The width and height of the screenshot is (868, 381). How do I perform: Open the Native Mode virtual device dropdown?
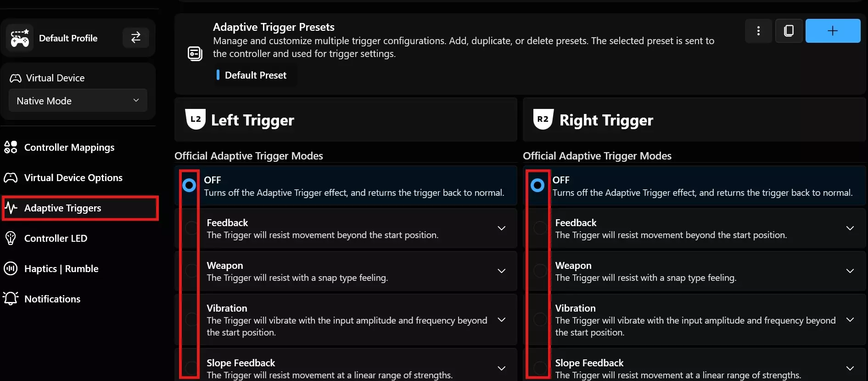(x=78, y=101)
